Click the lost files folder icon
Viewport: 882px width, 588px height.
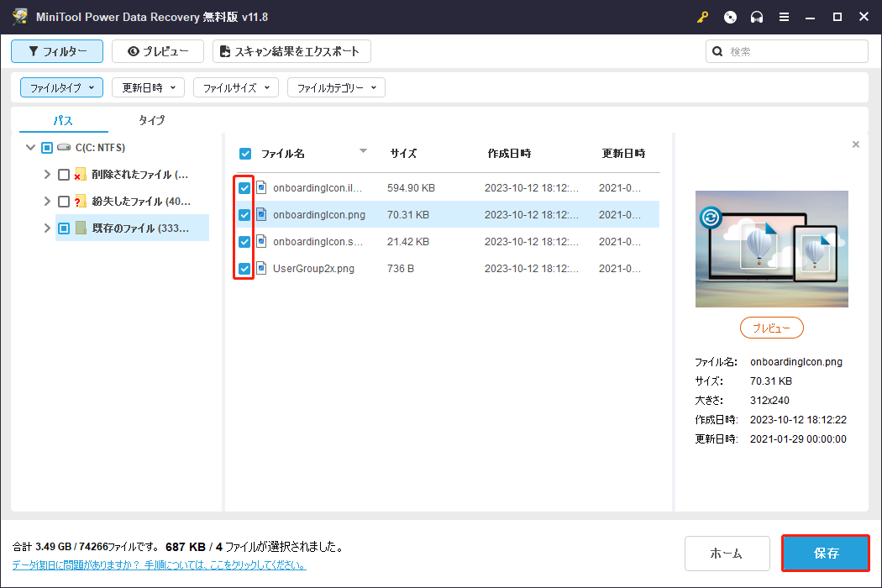[x=81, y=202]
